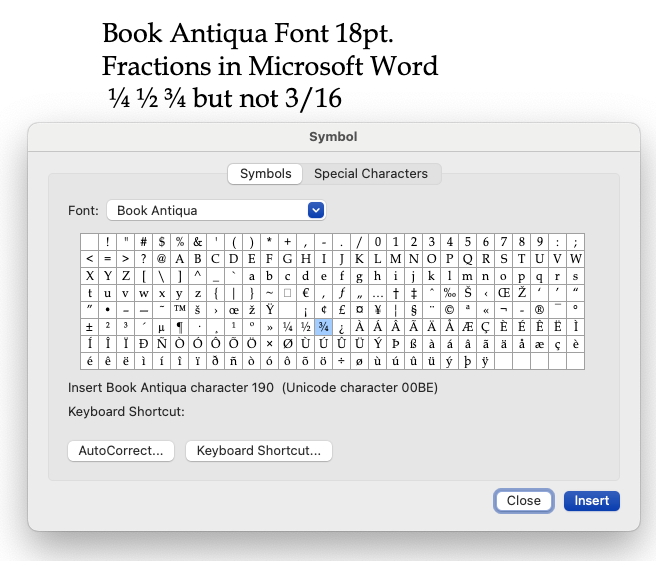
Task: Pick the @ symbol cell
Action: pyautogui.click(x=161, y=259)
